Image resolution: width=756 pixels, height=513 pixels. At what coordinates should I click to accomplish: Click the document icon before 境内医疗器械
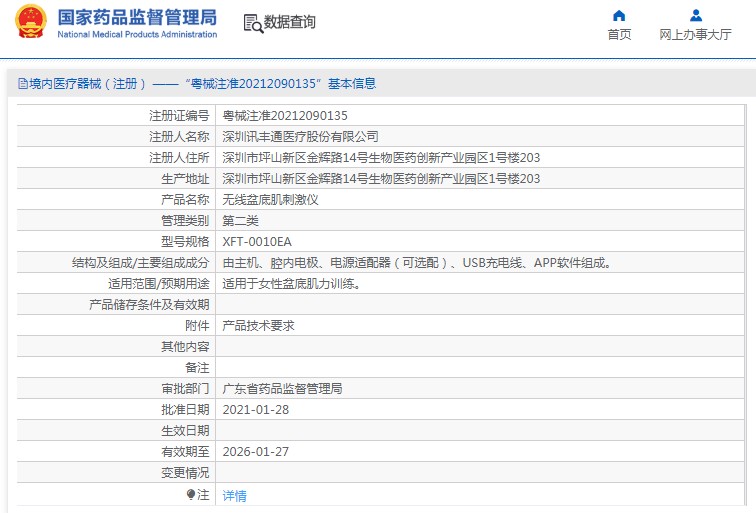click(x=23, y=84)
